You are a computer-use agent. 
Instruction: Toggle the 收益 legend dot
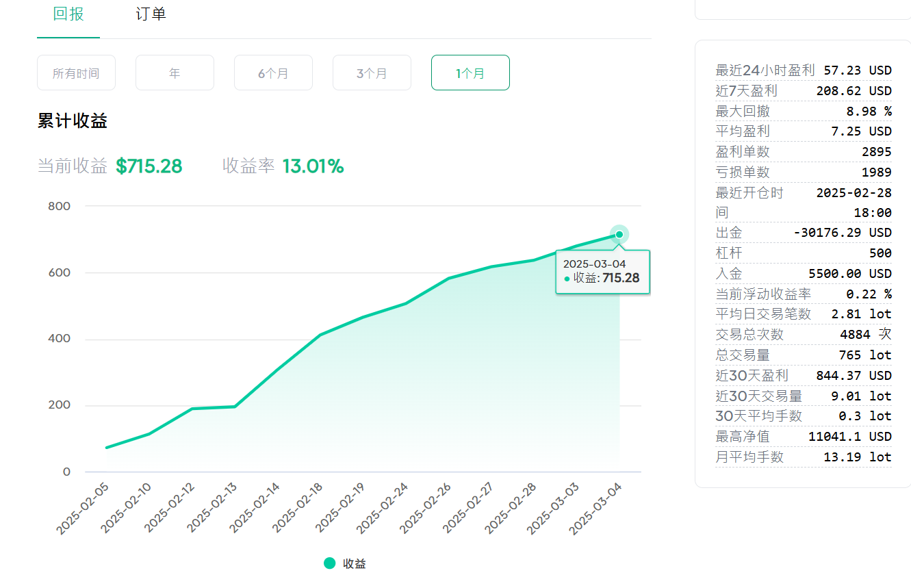click(x=330, y=563)
